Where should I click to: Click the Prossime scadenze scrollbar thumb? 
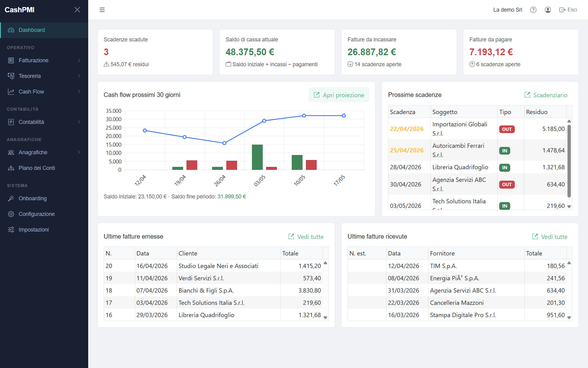point(569,161)
